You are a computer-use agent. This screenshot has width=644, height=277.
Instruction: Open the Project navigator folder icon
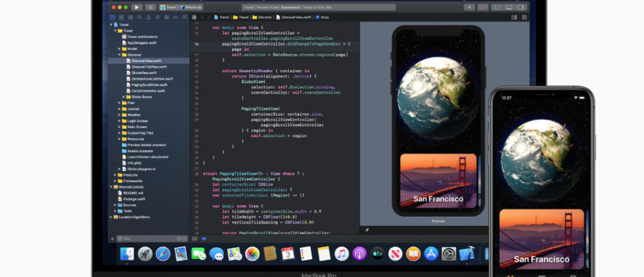point(113,17)
